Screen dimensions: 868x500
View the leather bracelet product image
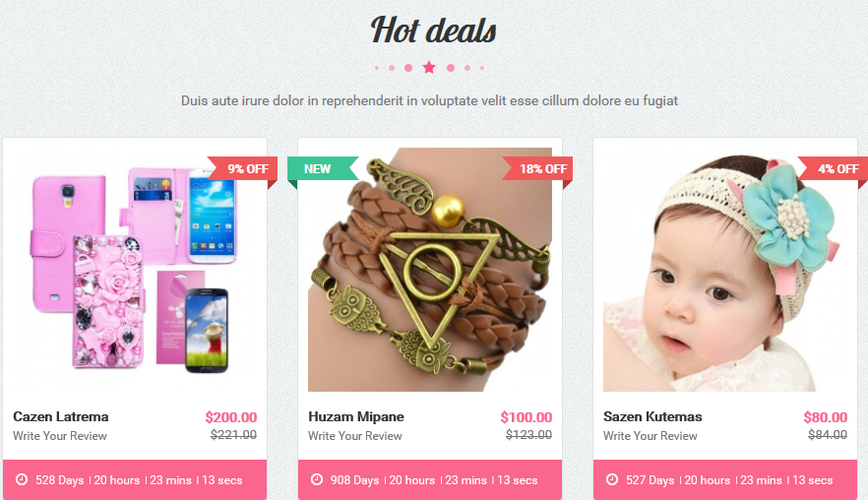tap(430, 270)
